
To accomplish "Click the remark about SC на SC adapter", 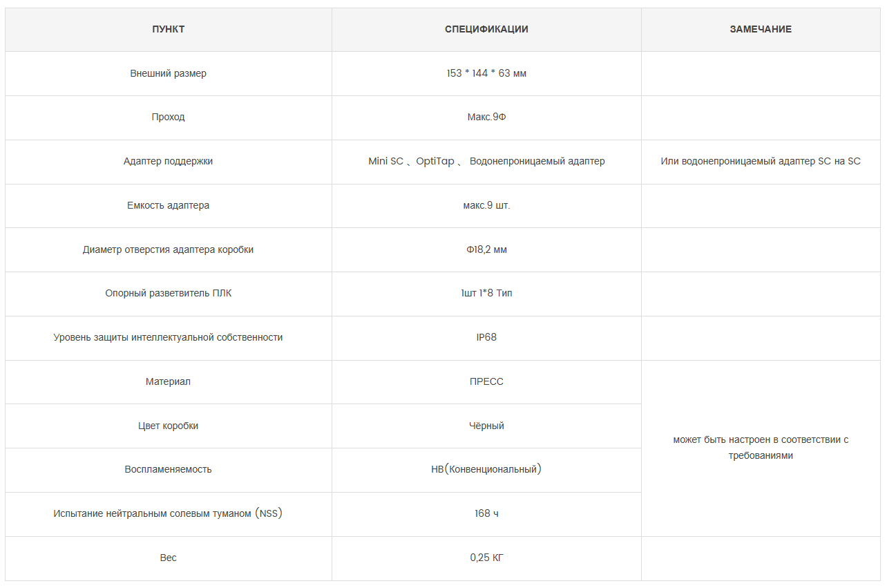I will (x=761, y=161).
